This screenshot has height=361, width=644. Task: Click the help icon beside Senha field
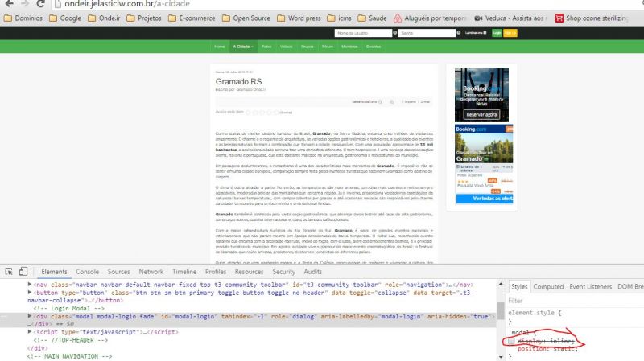pyautogui.click(x=459, y=33)
